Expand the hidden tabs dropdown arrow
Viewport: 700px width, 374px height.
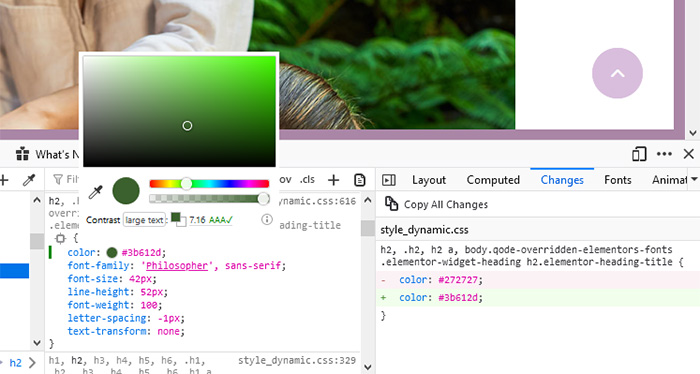(694, 179)
